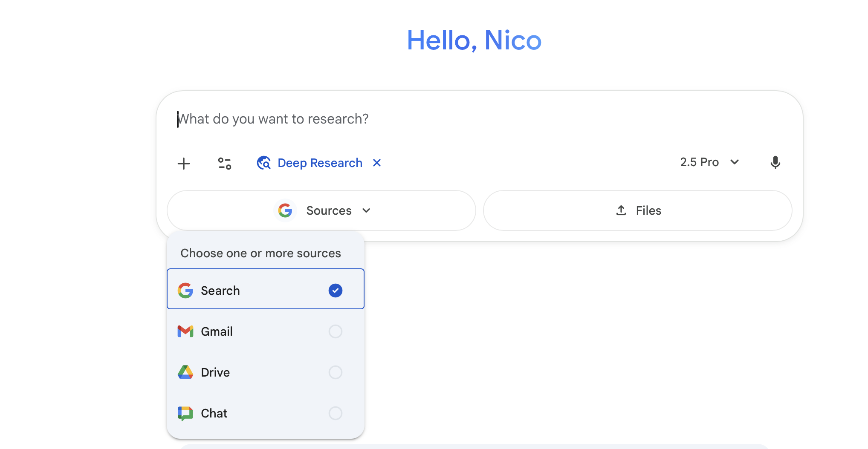
Task: Enable the Drive source radio circle
Action: 336,372
